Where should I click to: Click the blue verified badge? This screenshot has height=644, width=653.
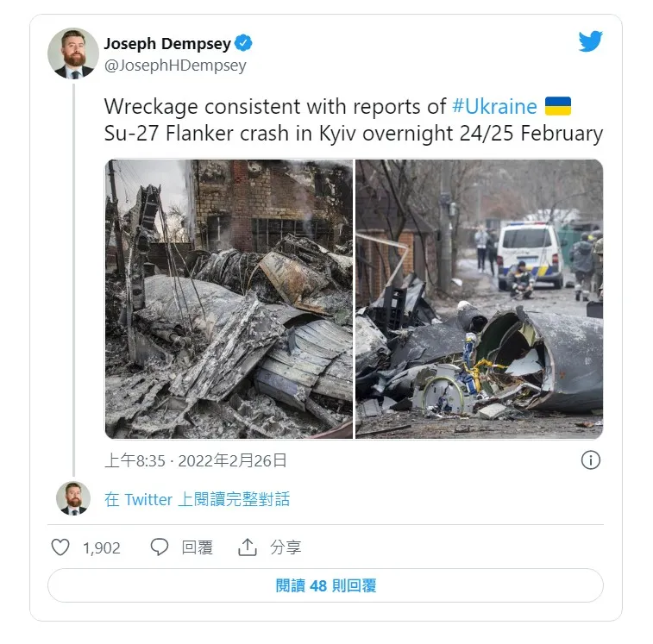(x=243, y=43)
